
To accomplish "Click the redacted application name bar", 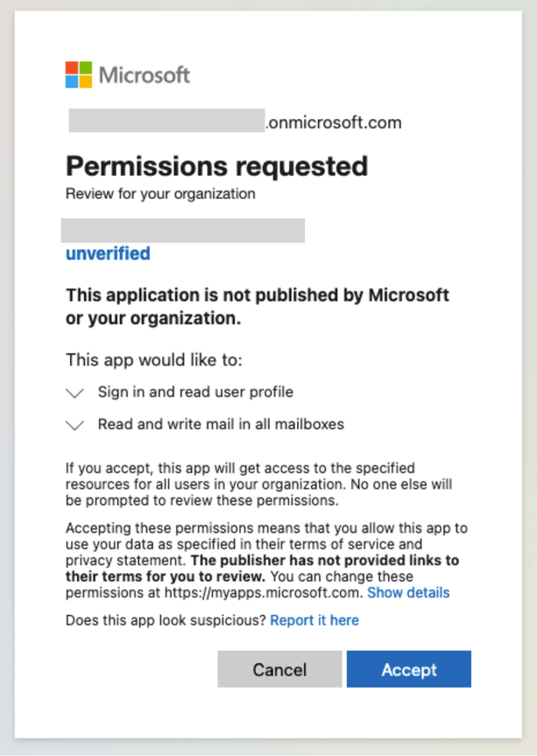I will (184, 229).
